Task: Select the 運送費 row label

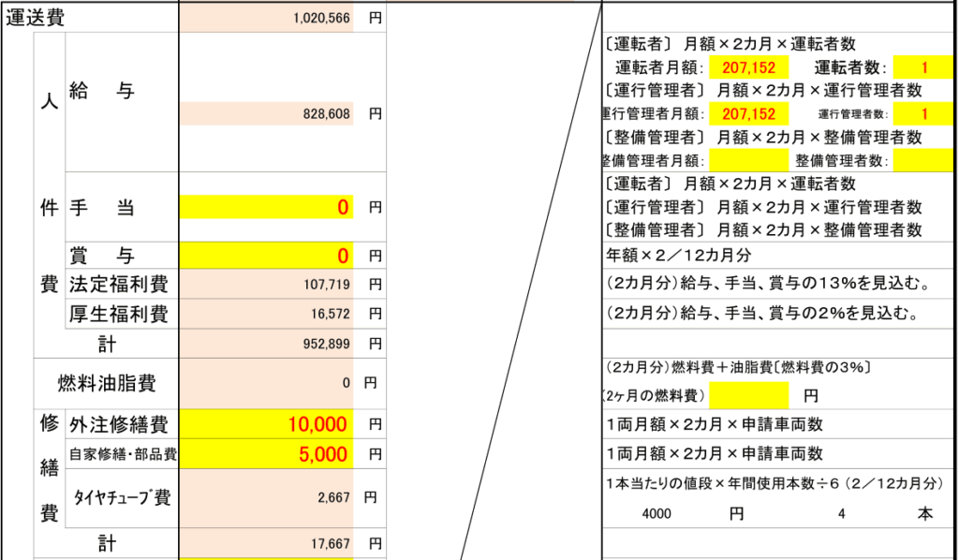Action: tap(35, 18)
